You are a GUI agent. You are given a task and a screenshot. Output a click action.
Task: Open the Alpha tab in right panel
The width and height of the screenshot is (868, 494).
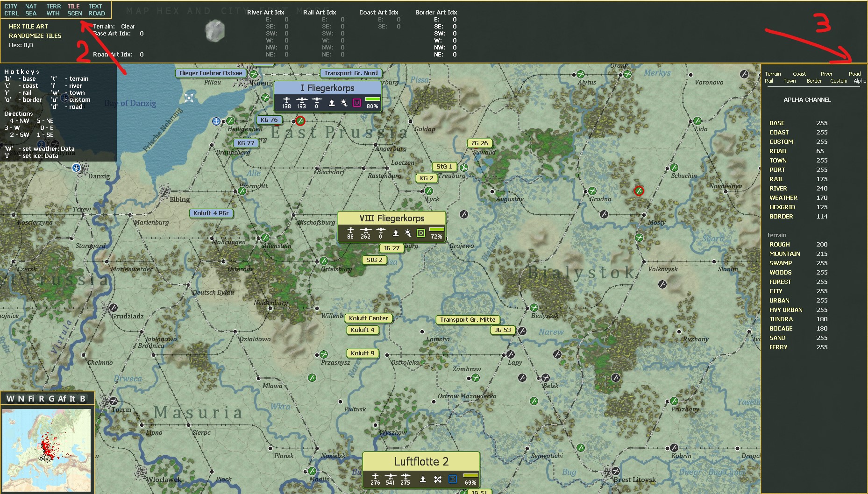point(860,81)
